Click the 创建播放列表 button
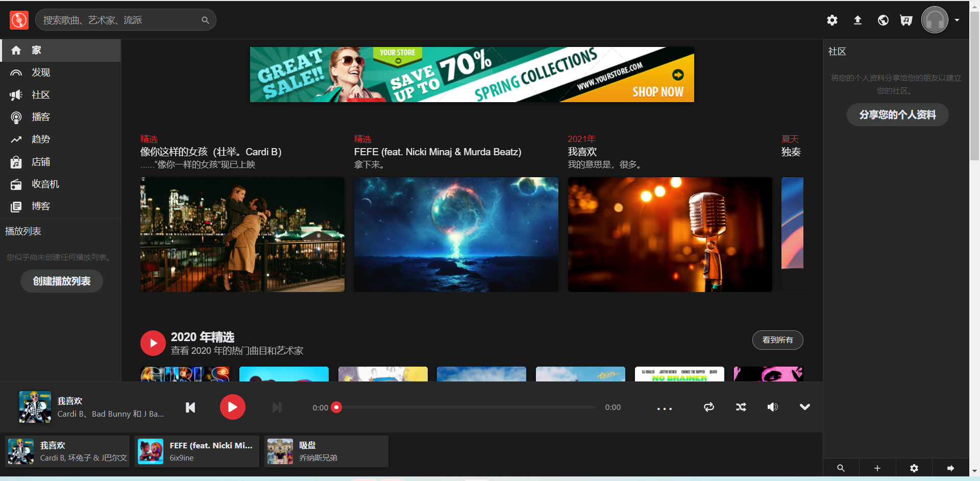Viewport: 980px width, 481px height. click(x=62, y=281)
